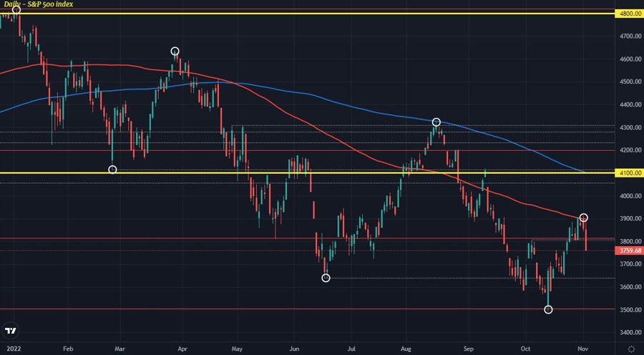This screenshot has width=644, height=355.
Task: Click the Aug label on time axis
Action: pos(406,348)
